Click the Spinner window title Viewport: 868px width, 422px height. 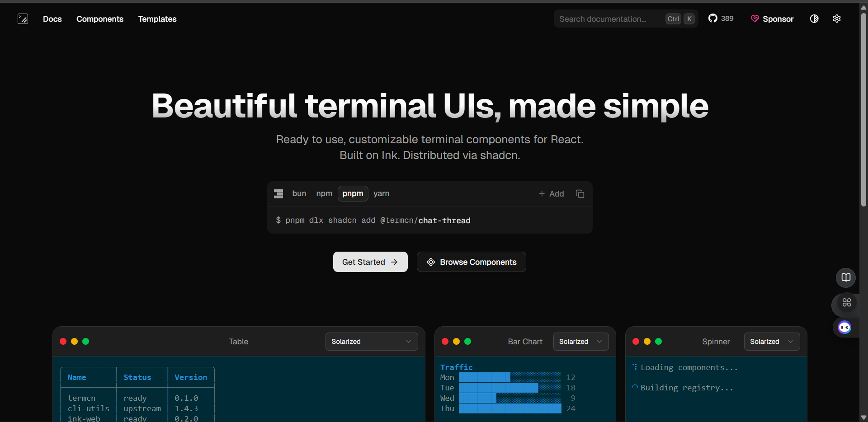[x=716, y=342]
